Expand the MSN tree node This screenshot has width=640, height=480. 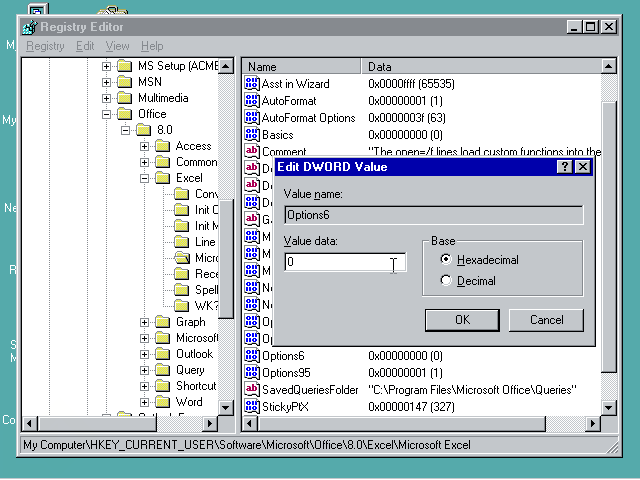[x=107, y=82]
